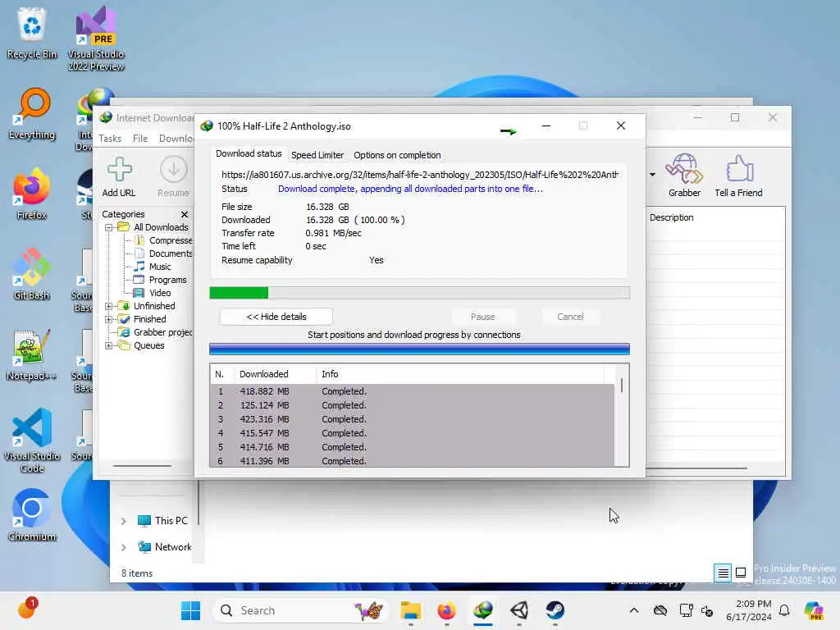Click the taskbar Search box
This screenshot has width=840, height=630.
[300, 610]
